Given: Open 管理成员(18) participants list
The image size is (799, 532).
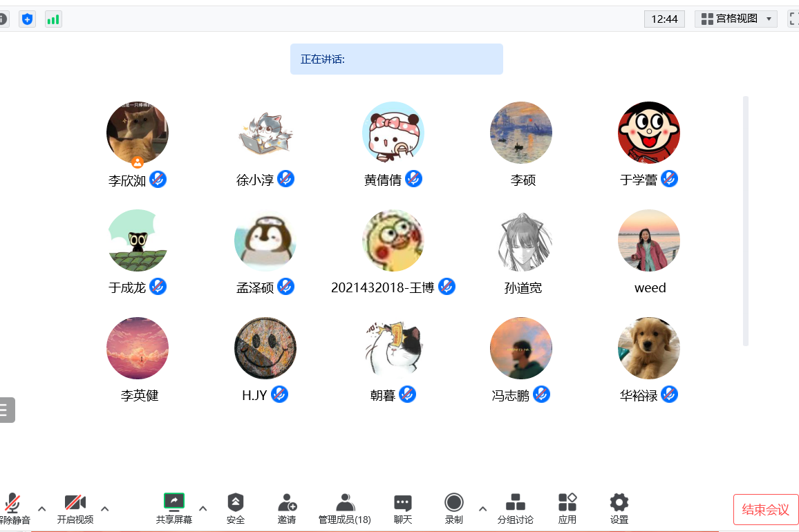Looking at the screenshot, I should coord(345,509).
